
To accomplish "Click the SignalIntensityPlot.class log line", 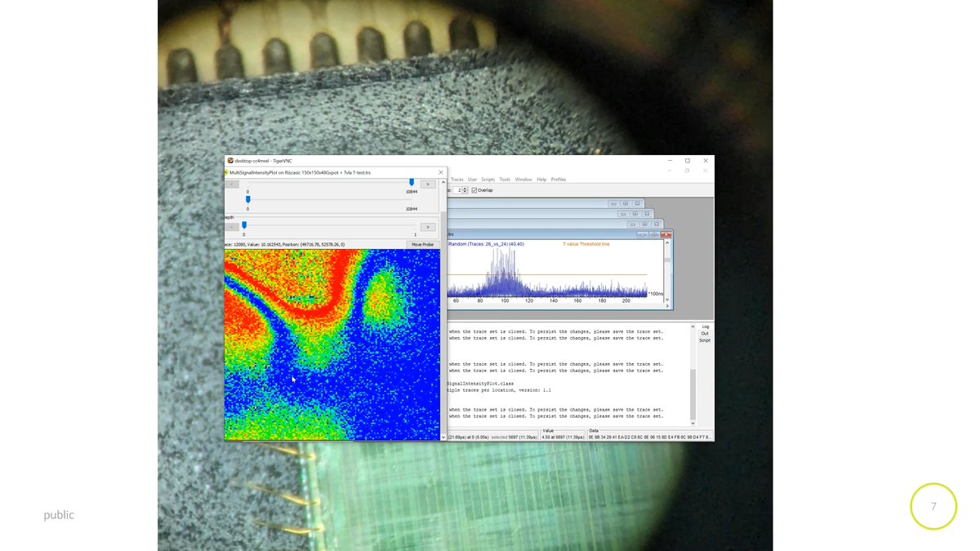I will click(480, 384).
